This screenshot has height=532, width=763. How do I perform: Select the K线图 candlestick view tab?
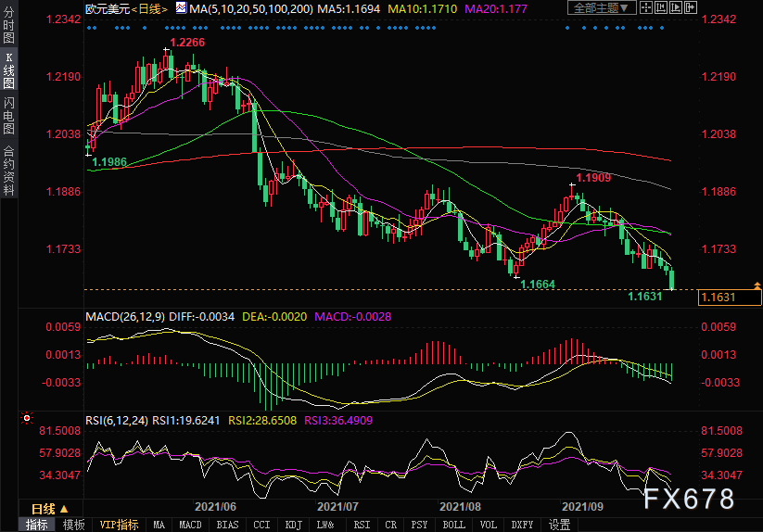click(x=8, y=71)
